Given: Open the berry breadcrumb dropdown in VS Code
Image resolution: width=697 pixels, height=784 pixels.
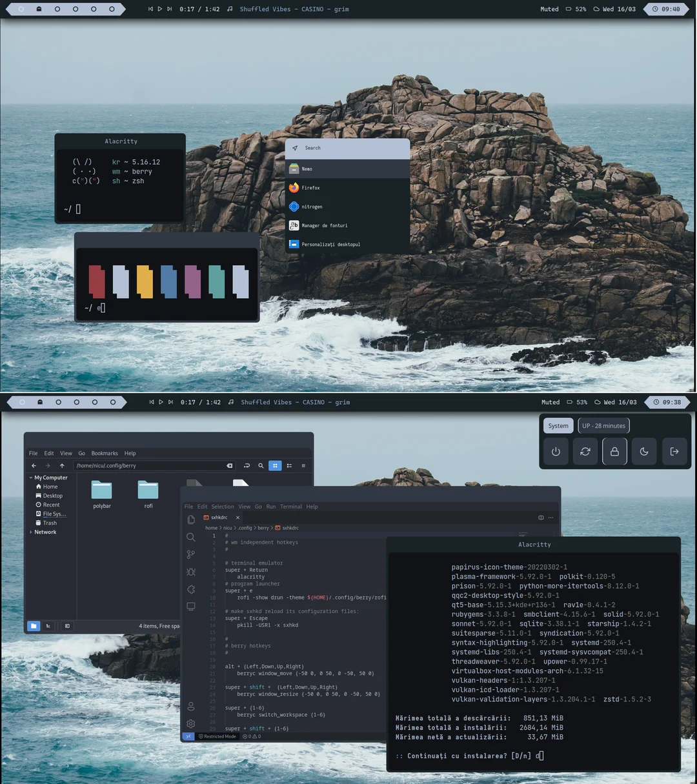Looking at the screenshot, I should (x=263, y=528).
